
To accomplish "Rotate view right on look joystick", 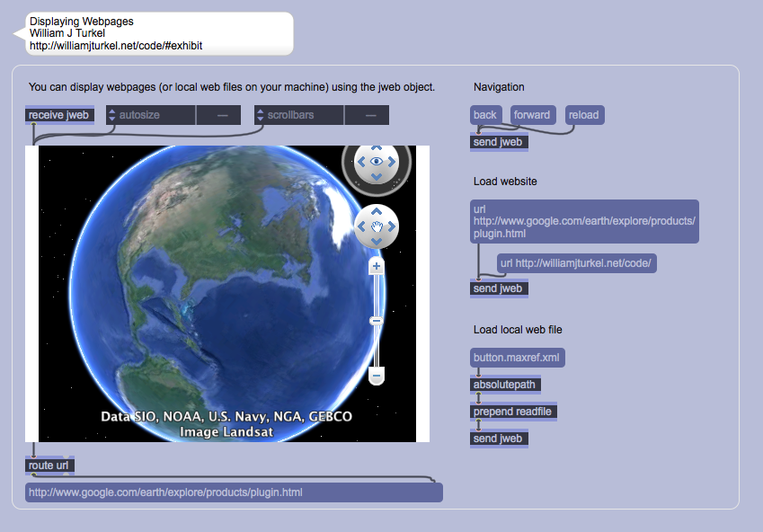I will (392, 162).
